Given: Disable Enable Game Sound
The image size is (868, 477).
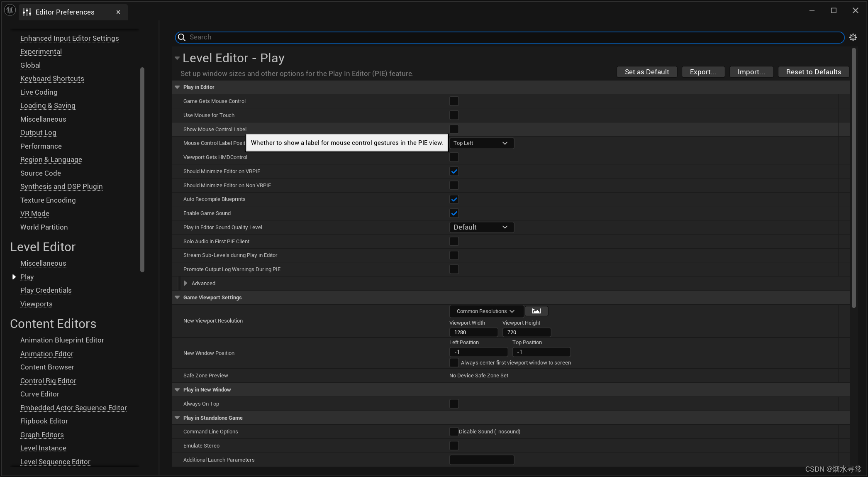Looking at the screenshot, I should pyautogui.click(x=454, y=213).
